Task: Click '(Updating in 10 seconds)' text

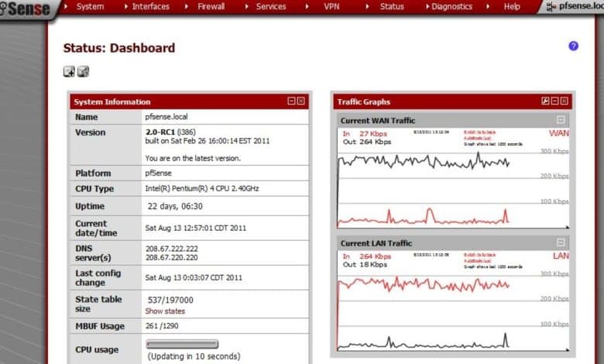Action: [194, 356]
